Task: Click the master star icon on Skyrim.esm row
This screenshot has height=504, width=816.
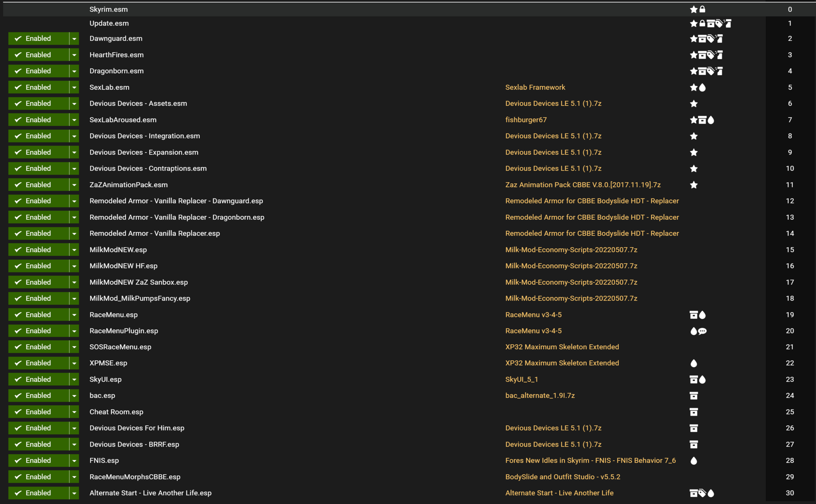Action: pyautogui.click(x=694, y=9)
